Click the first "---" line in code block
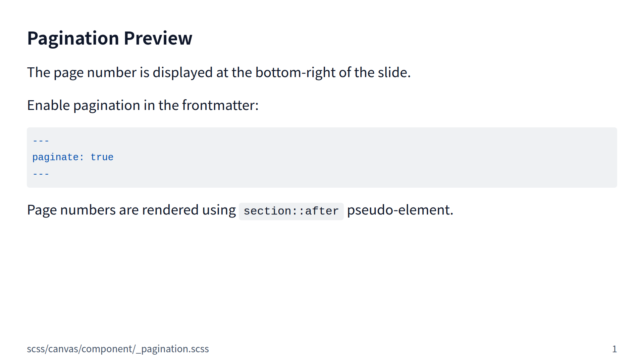This screenshot has height=362, width=644. (41, 141)
